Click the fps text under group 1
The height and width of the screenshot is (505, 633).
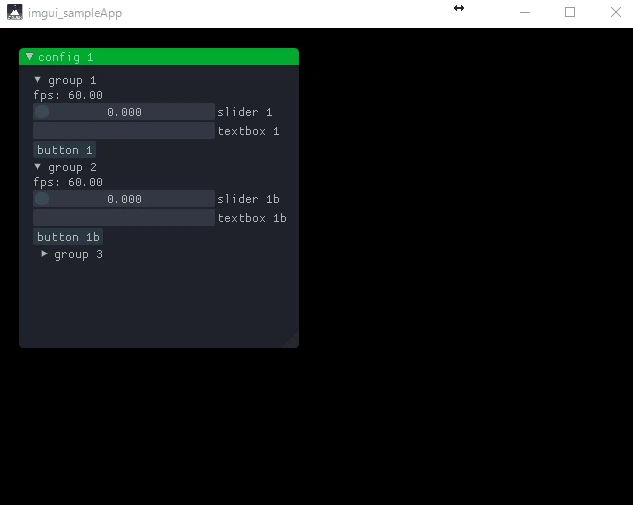[68, 95]
